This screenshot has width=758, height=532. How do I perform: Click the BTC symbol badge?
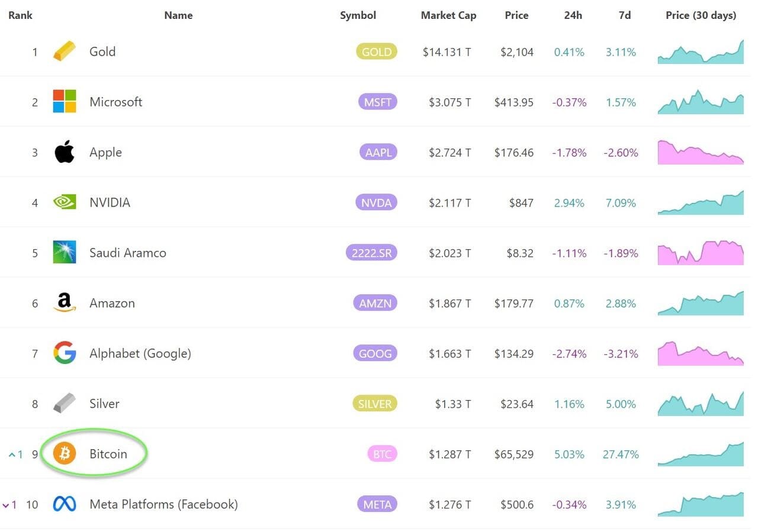point(382,454)
